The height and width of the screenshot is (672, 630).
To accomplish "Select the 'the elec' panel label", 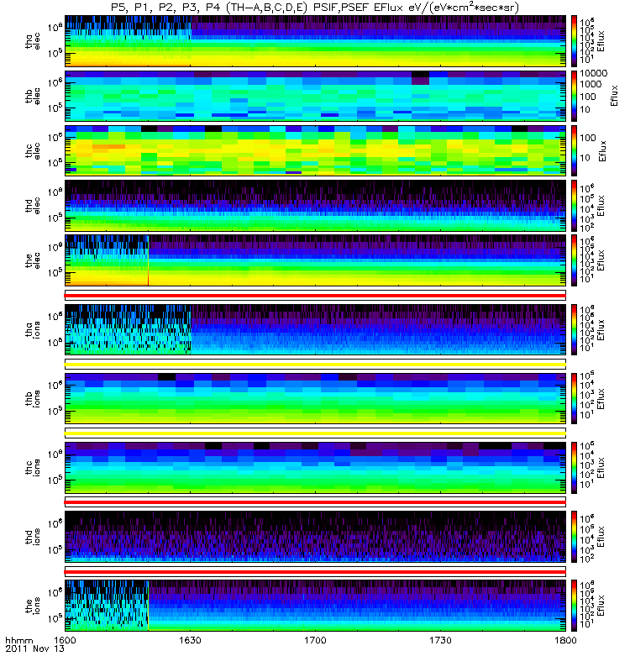I will [33, 260].
